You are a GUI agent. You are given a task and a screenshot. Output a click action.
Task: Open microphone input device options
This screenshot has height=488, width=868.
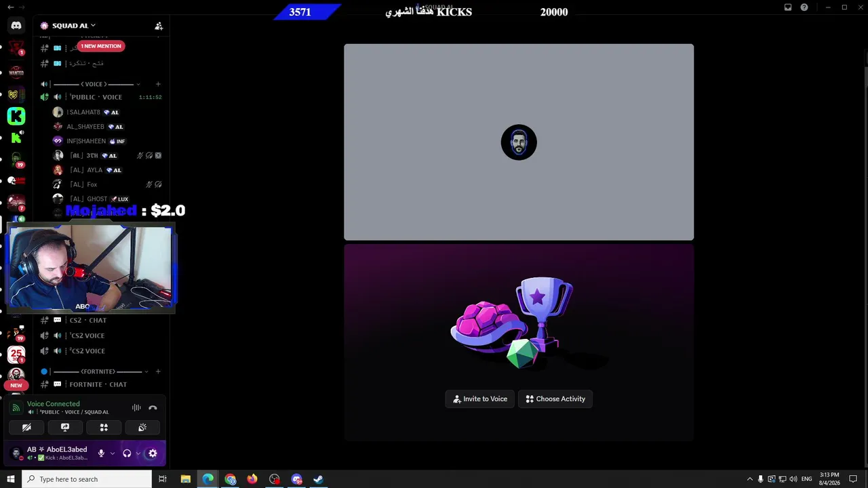[x=113, y=453]
